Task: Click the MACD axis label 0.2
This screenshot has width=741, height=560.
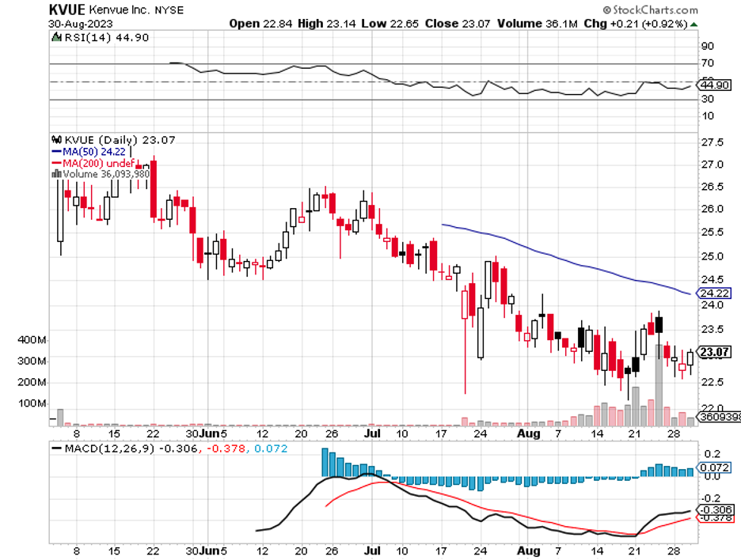Action: coord(712,454)
